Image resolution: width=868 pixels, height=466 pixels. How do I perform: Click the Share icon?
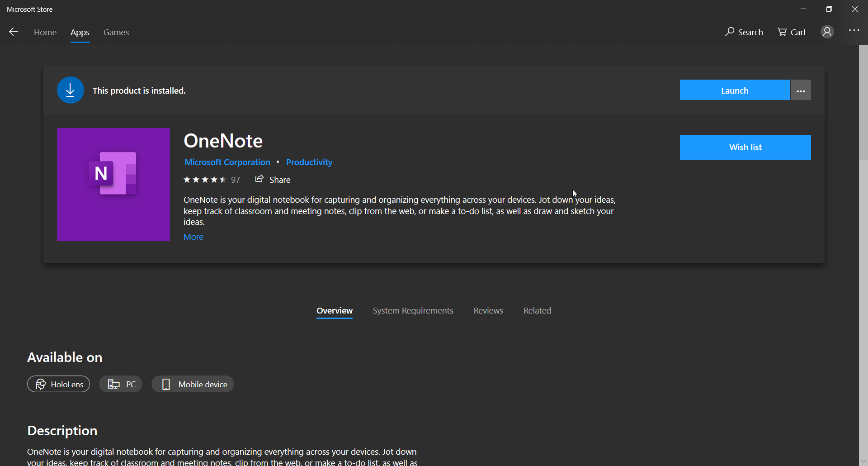pos(259,179)
